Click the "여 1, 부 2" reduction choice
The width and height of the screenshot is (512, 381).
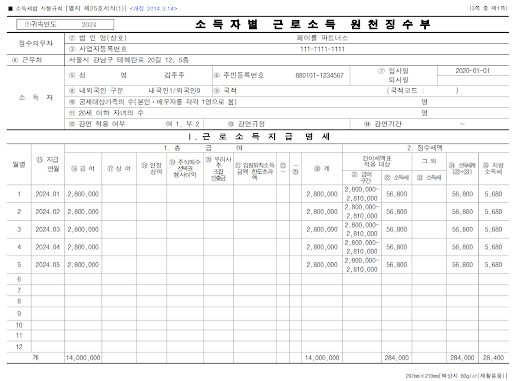[182, 124]
